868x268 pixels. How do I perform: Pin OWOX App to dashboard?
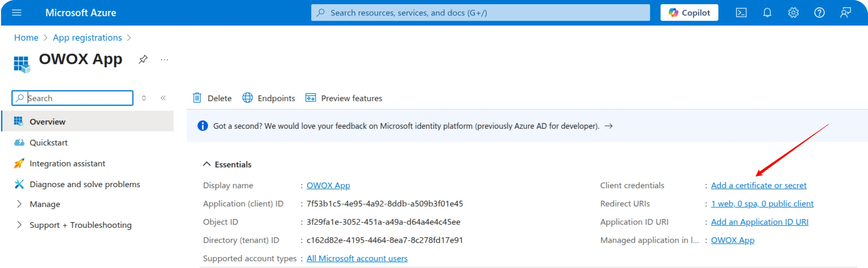point(143,59)
